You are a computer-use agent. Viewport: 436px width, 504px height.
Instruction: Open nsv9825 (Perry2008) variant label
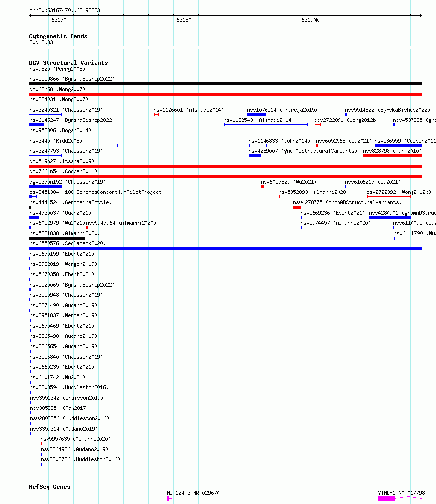tap(57, 69)
